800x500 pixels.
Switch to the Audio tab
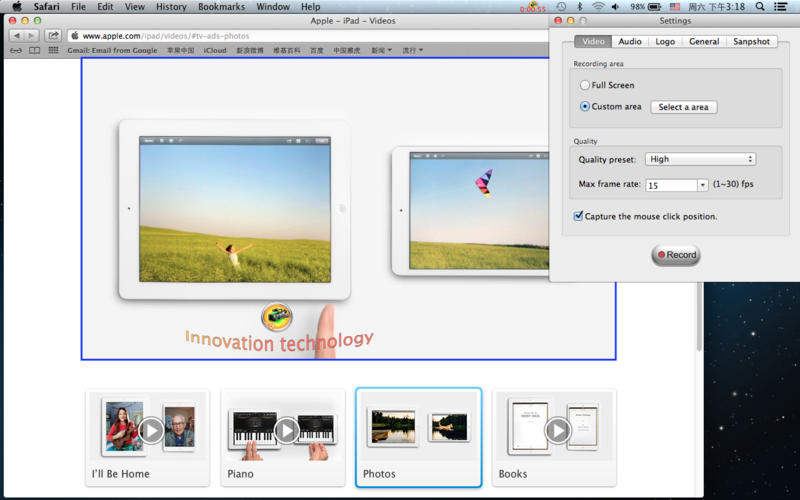(x=630, y=42)
